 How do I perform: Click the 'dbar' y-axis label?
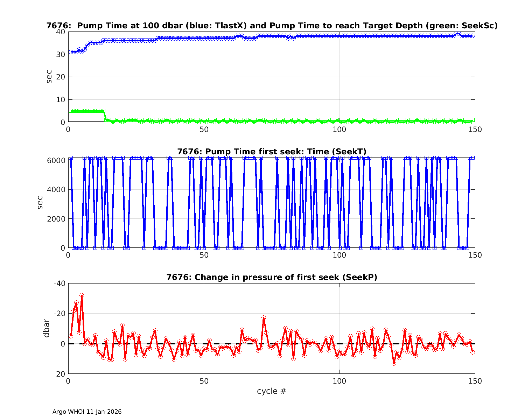click(46, 329)
